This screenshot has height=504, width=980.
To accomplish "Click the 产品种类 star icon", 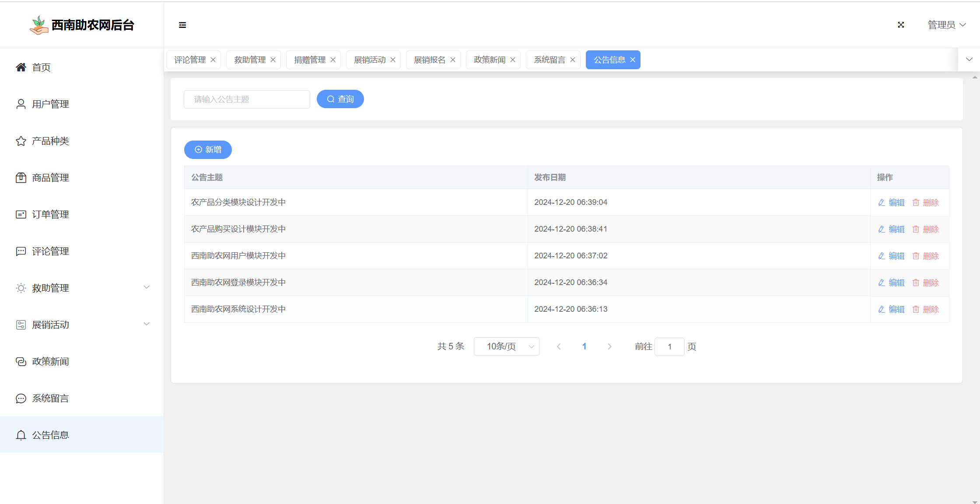I will pos(21,141).
